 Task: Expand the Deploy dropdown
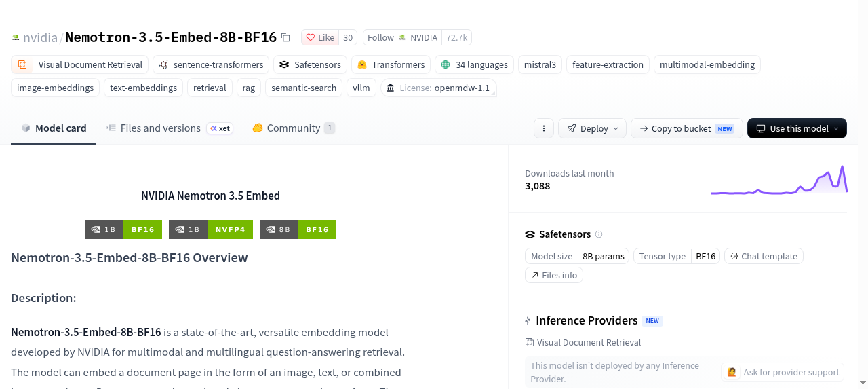tap(593, 128)
